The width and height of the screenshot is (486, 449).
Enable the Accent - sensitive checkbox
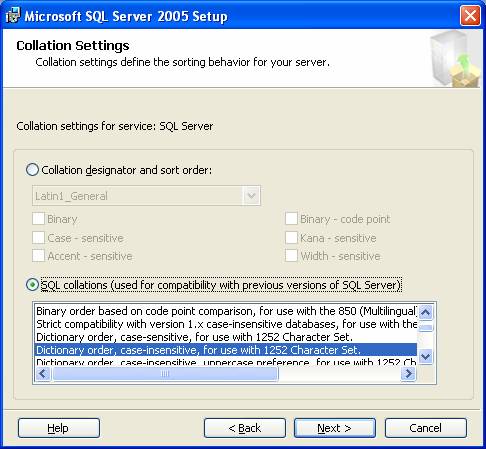(39, 256)
